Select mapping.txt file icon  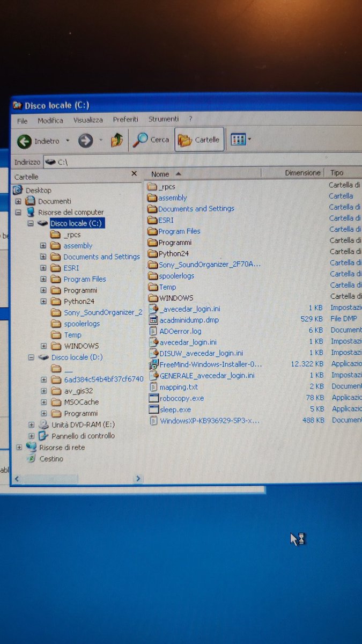click(153, 387)
